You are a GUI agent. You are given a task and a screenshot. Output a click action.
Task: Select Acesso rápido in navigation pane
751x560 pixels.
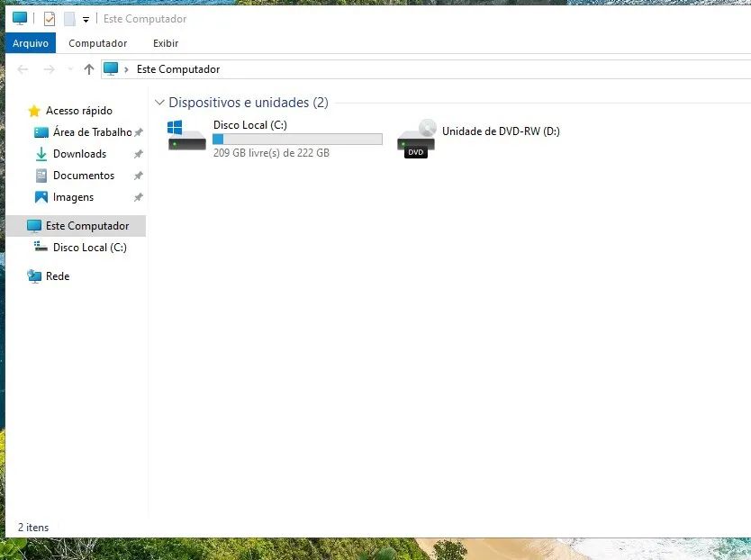click(x=79, y=111)
